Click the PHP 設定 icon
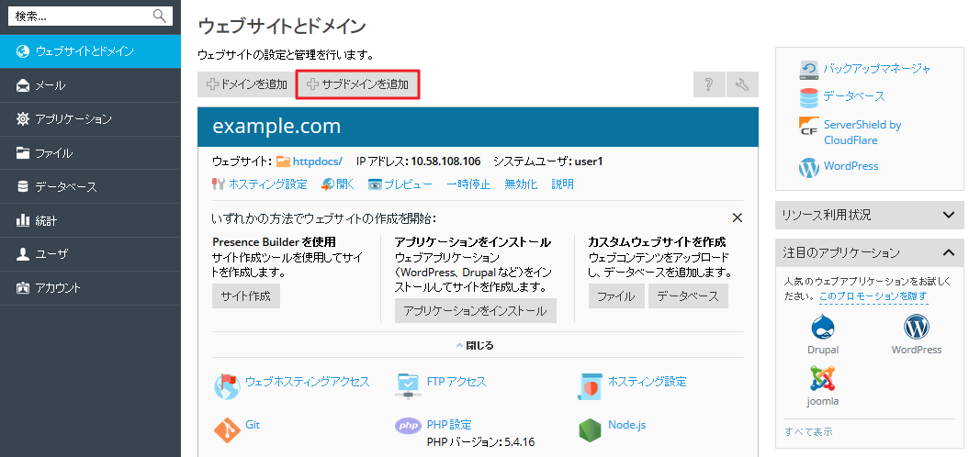 coord(408,426)
